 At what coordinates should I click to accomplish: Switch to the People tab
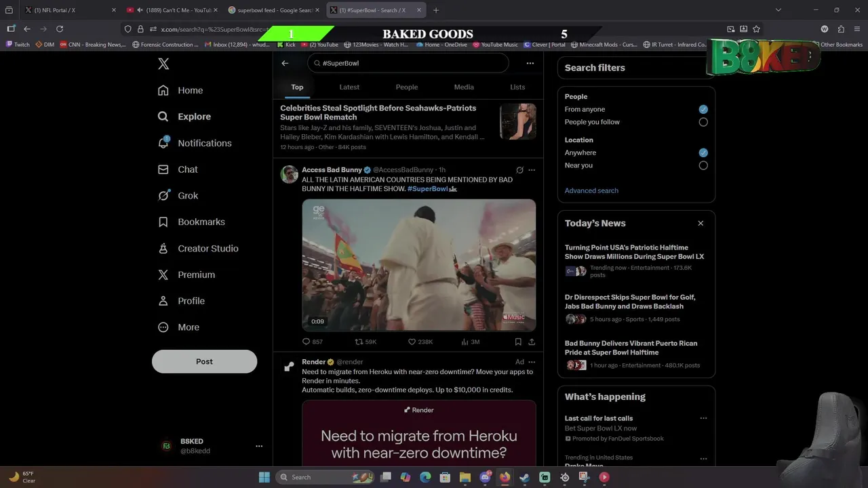click(407, 87)
